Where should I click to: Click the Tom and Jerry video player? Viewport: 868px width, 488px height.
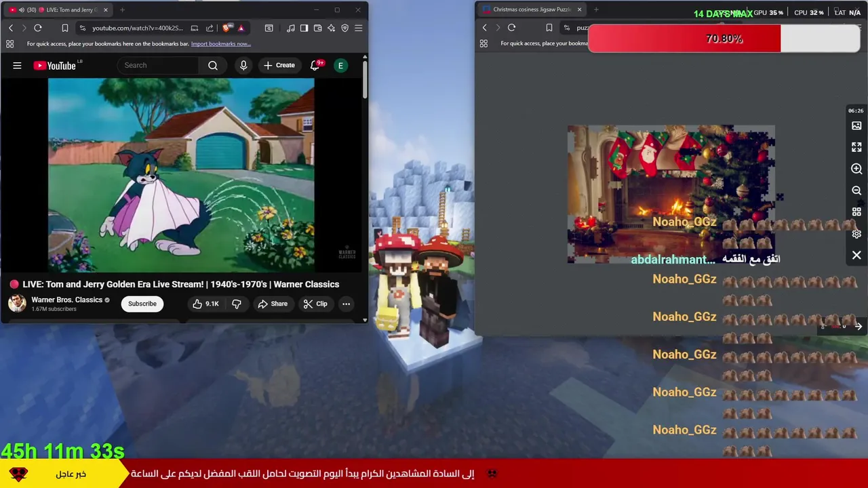pyautogui.click(x=181, y=174)
